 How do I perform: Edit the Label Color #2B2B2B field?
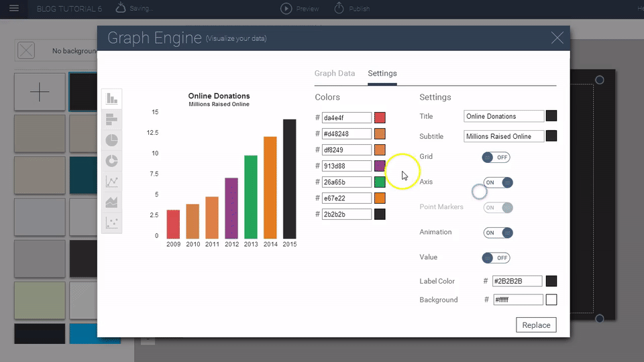[517, 281]
